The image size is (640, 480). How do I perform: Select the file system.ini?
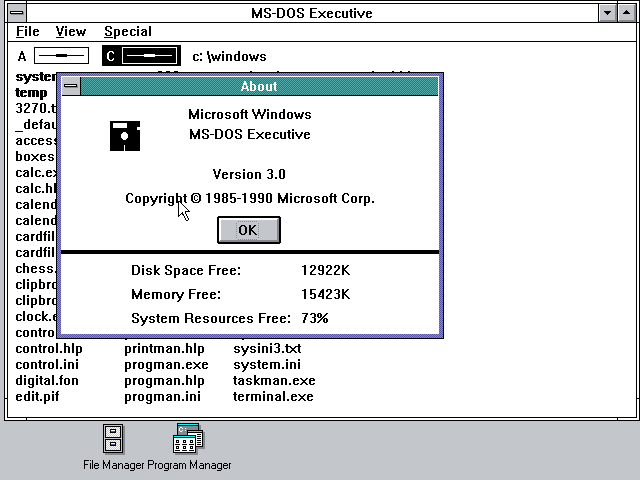click(267, 364)
